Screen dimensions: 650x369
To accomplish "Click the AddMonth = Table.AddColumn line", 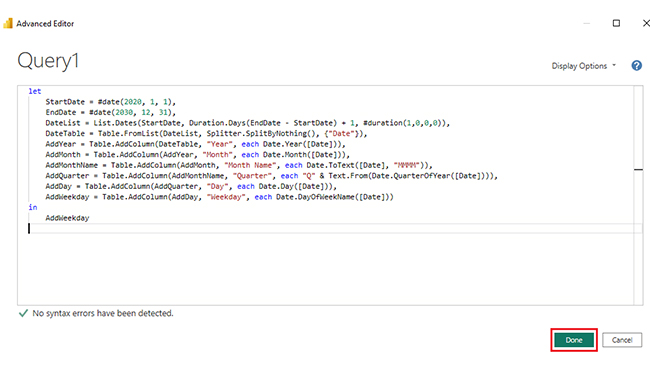I will point(198,155).
